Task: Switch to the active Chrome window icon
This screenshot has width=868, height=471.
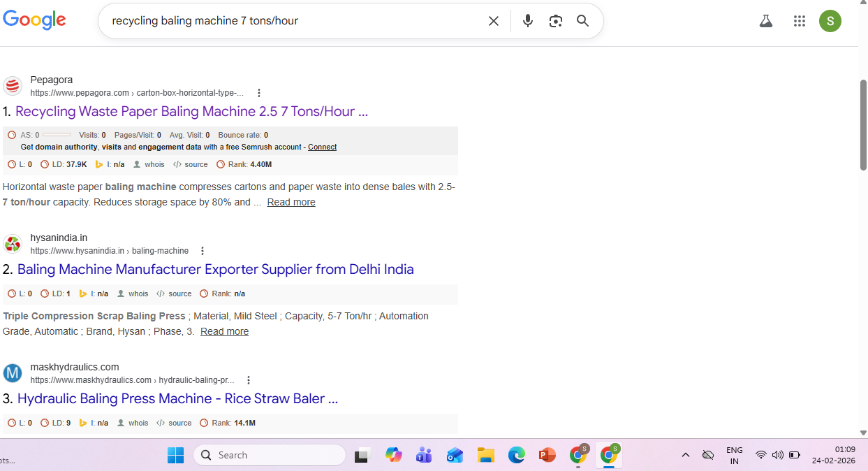Action: (x=609, y=455)
